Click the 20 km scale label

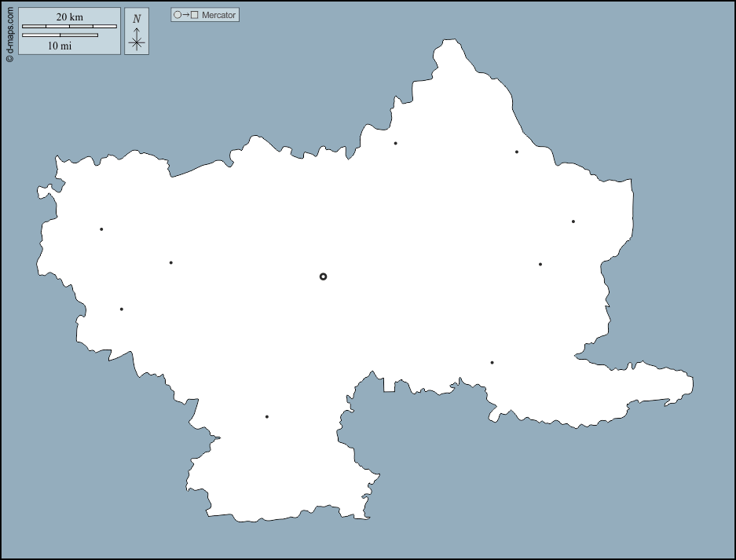(69, 17)
